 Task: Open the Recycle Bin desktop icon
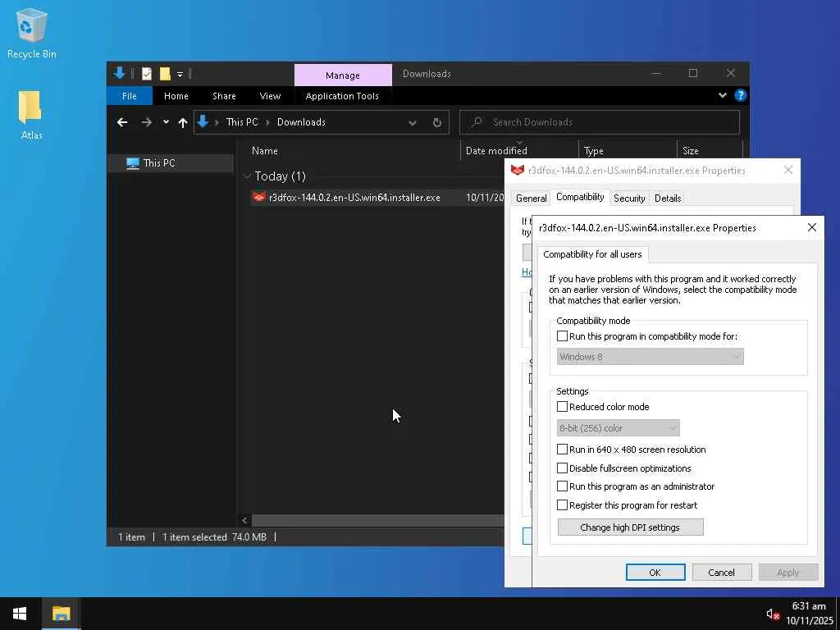(x=31, y=33)
